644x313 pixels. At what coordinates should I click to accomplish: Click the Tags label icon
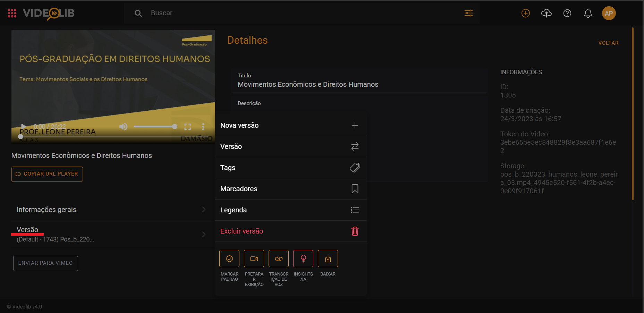(355, 168)
